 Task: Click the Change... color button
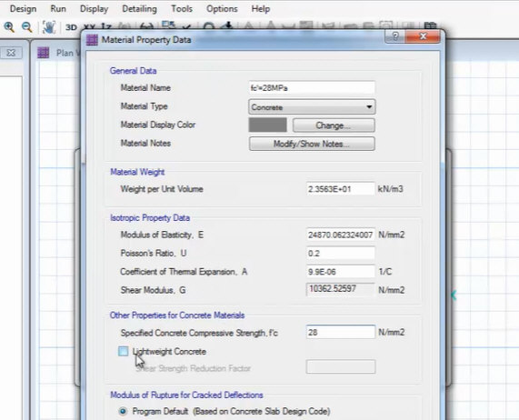point(334,125)
